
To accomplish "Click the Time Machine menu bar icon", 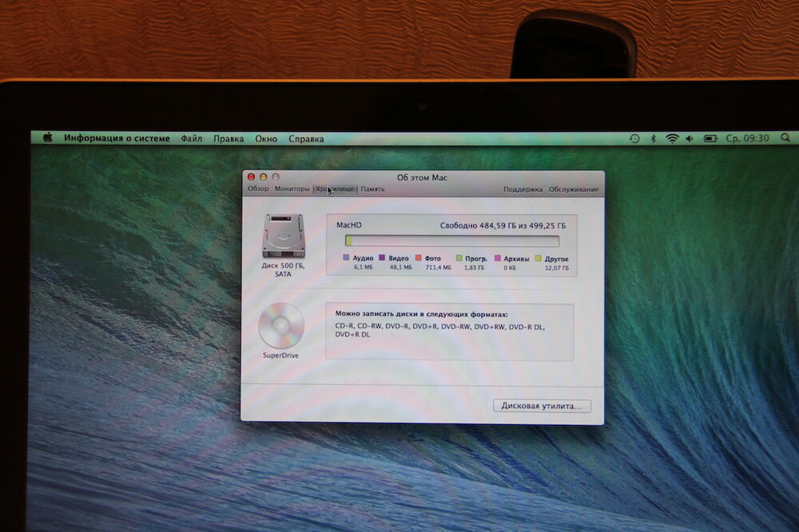I will pos(634,138).
